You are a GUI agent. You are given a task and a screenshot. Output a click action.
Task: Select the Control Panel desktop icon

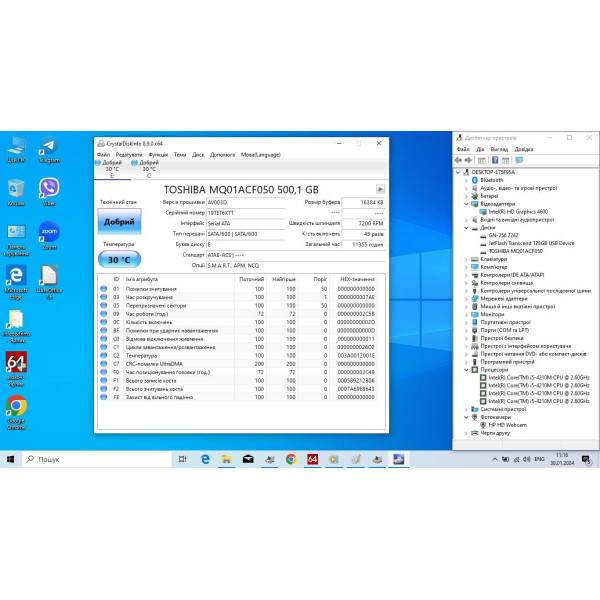(x=16, y=240)
